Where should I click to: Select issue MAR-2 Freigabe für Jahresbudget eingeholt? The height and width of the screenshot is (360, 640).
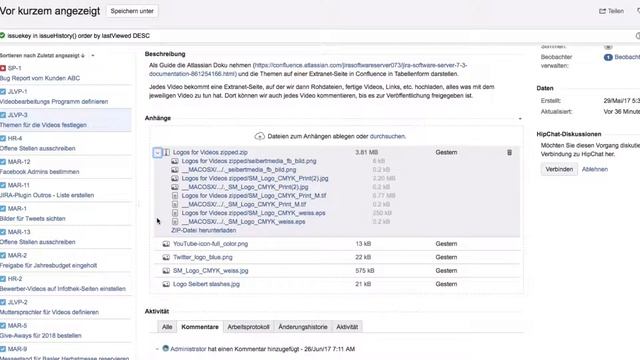point(65,260)
